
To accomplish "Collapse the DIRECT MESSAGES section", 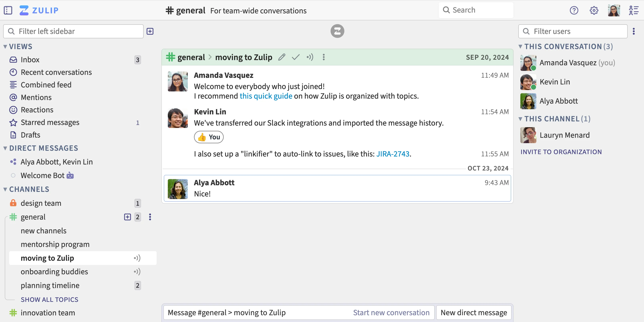I will pos(5,148).
